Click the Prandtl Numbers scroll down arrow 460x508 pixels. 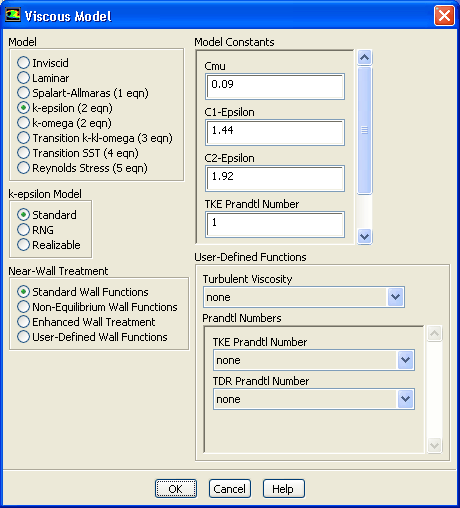tap(434, 445)
